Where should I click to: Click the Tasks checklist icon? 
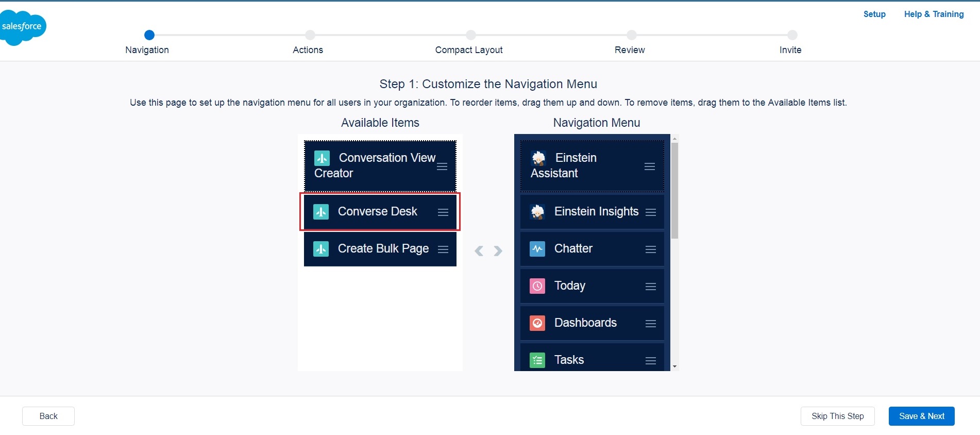click(537, 360)
